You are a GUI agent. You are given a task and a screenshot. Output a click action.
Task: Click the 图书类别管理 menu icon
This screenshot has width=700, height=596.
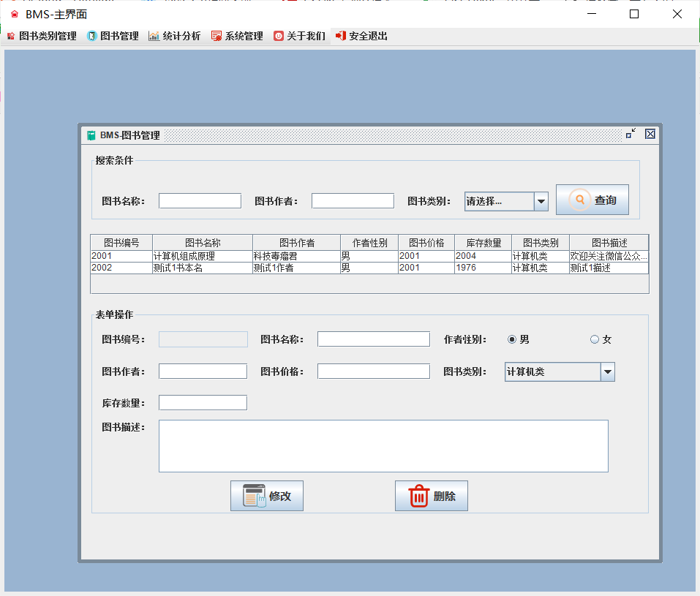pyautogui.click(x=11, y=36)
